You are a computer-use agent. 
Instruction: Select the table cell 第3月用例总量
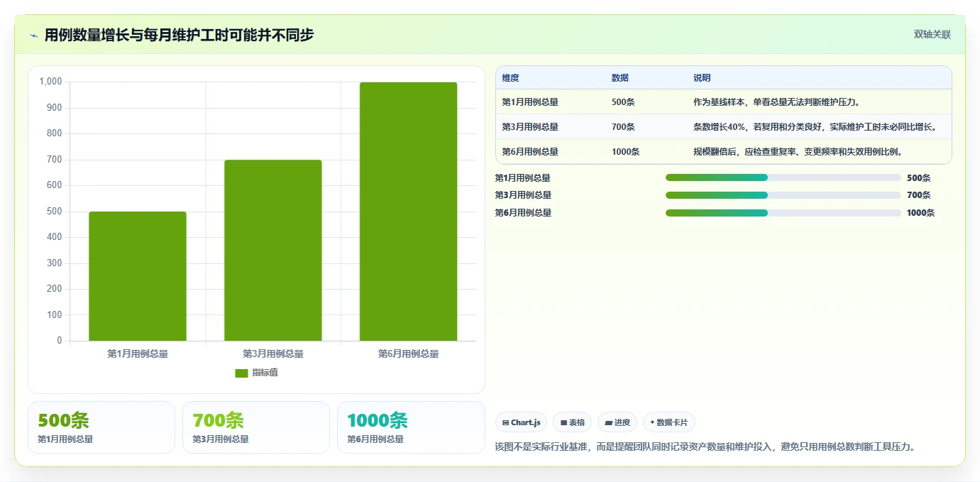pos(530,127)
